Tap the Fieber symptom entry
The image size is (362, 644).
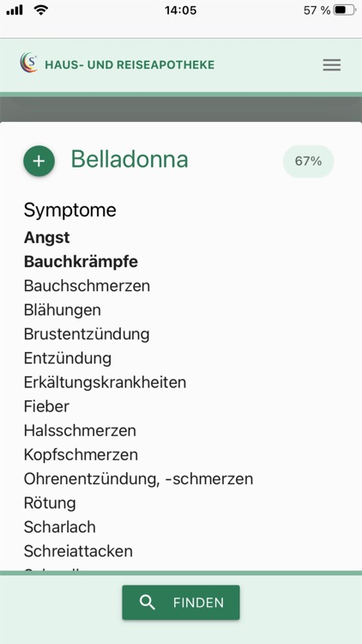47,407
